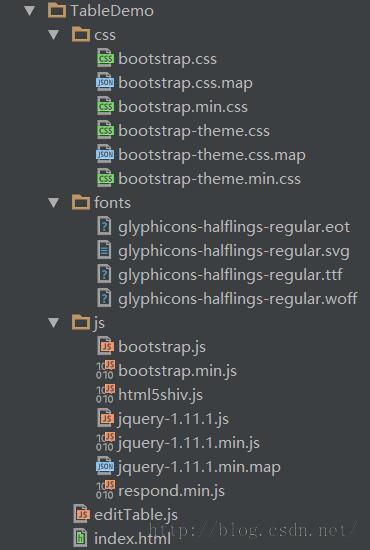
Task: Select respond.min.js file
Action: point(171,491)
